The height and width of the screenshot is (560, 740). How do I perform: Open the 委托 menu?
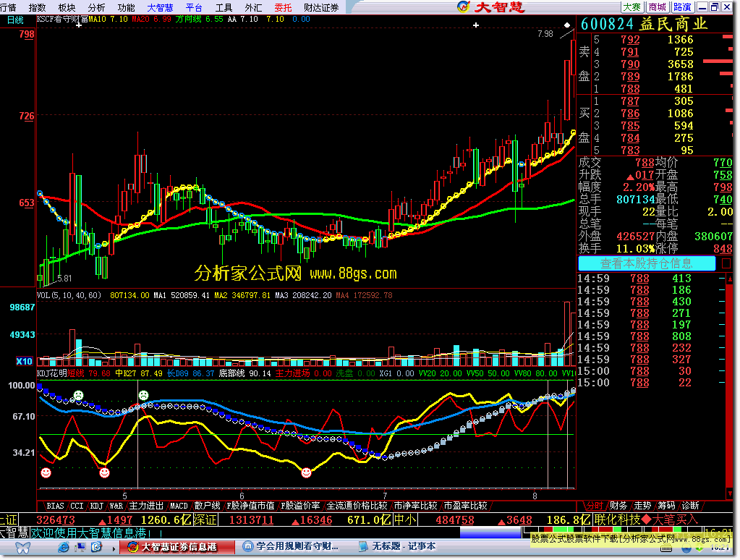283,7
